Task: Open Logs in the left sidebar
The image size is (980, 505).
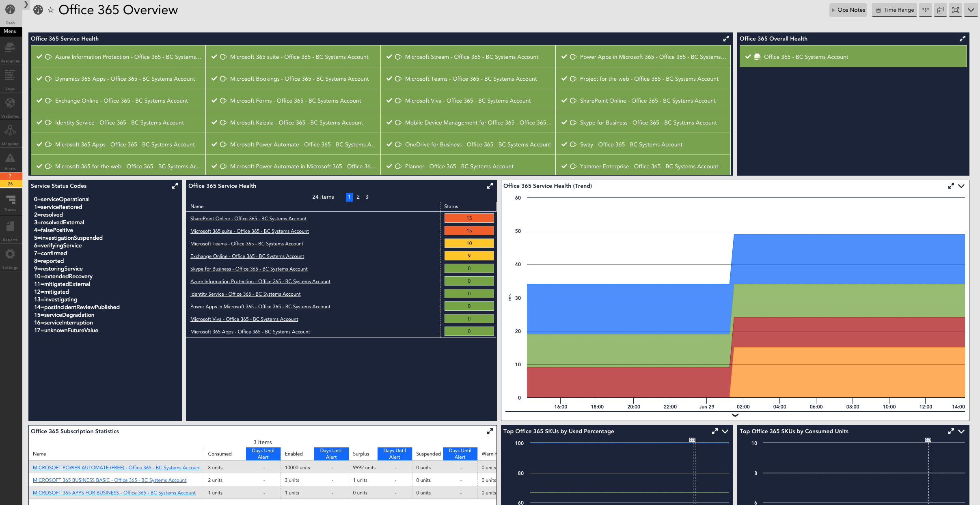Action: [x=10, y=80]
